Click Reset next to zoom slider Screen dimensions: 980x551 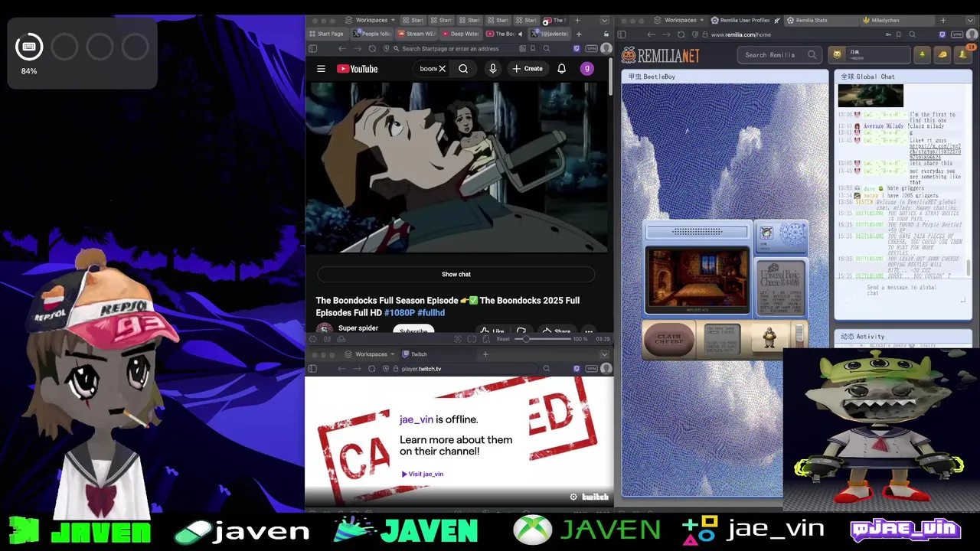(x=503, y=339)
